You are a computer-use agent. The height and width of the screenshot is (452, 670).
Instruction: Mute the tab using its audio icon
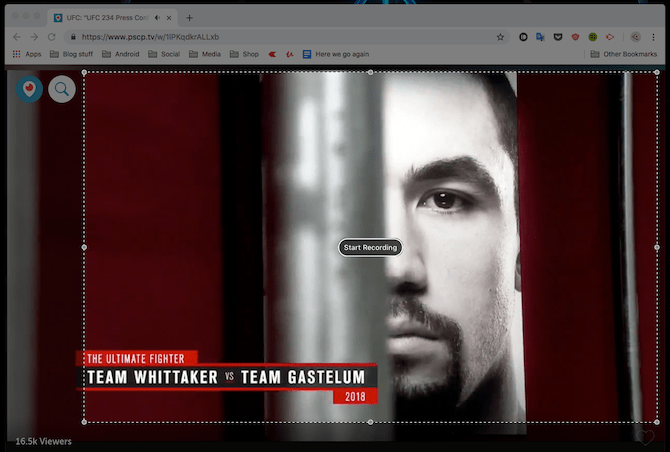(157, 18)
